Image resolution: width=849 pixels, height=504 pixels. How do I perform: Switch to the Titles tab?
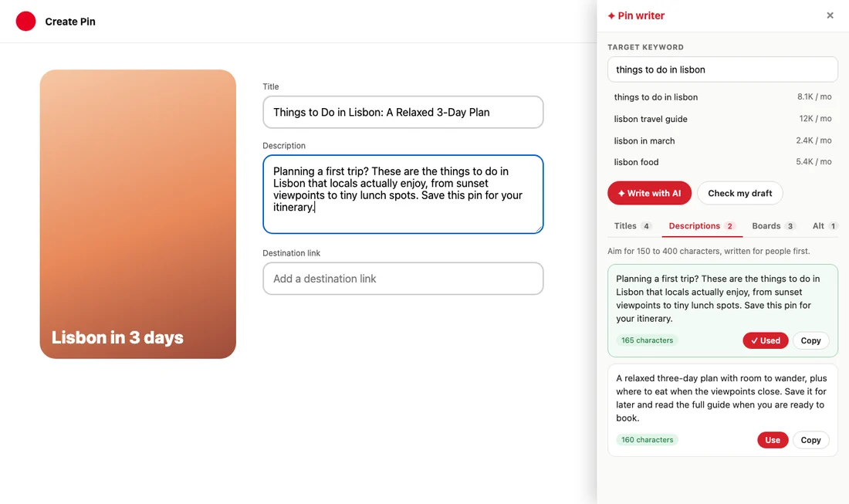click(632, 225)
